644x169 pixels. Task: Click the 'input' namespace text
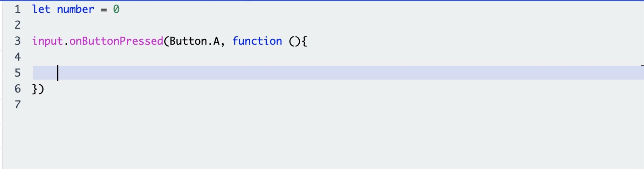pos(47,41)
